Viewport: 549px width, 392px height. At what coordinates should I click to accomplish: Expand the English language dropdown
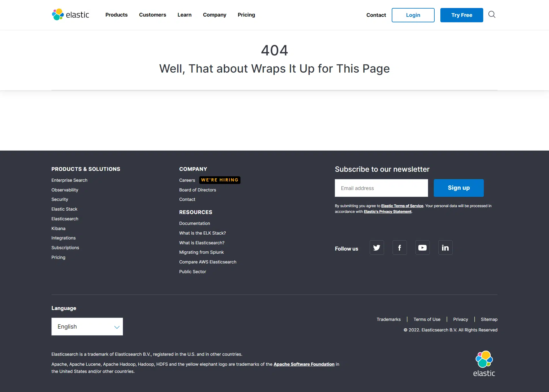click(87, 327)
